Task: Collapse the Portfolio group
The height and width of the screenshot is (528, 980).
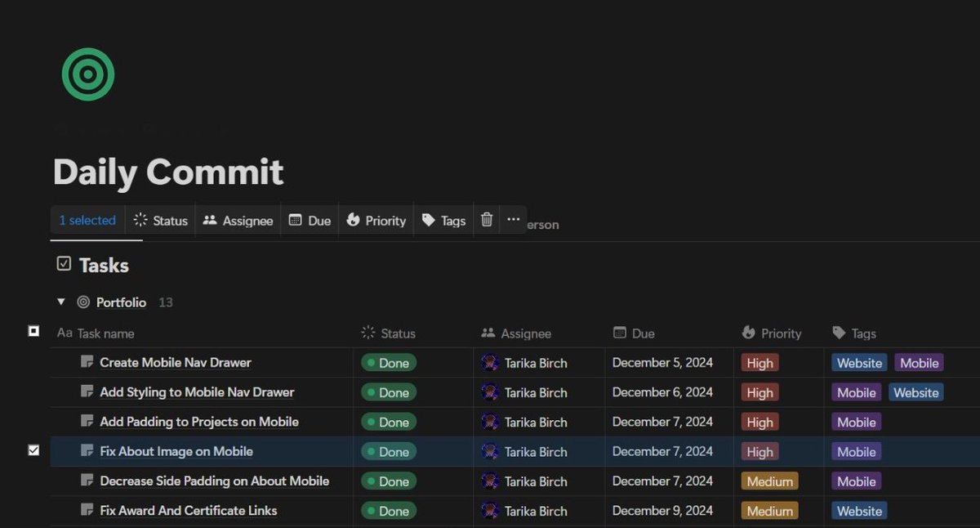Action: click(61, 302)
